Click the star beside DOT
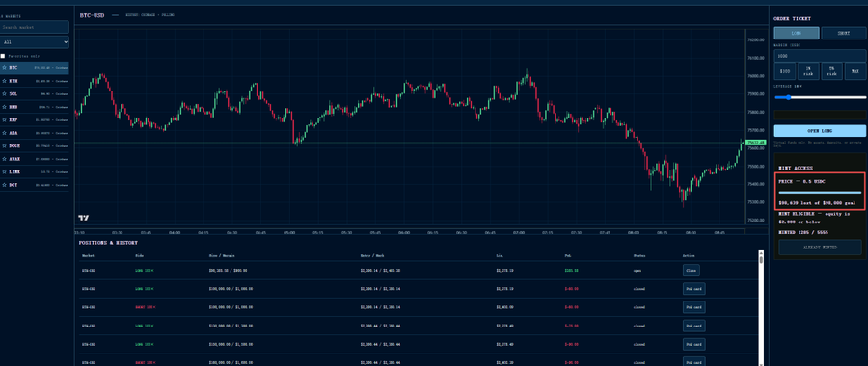The width and height of the screenshot is (868, 366). click(x=4, y=185)
